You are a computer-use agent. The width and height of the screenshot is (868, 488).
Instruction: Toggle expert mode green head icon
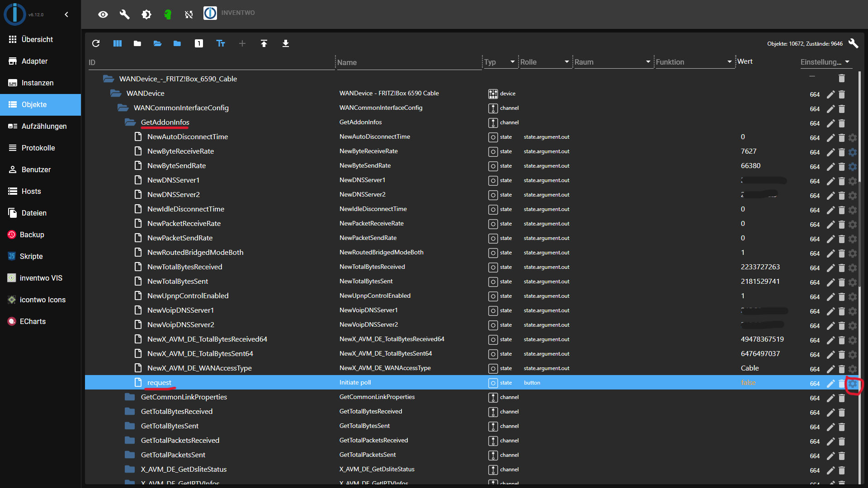168,14
